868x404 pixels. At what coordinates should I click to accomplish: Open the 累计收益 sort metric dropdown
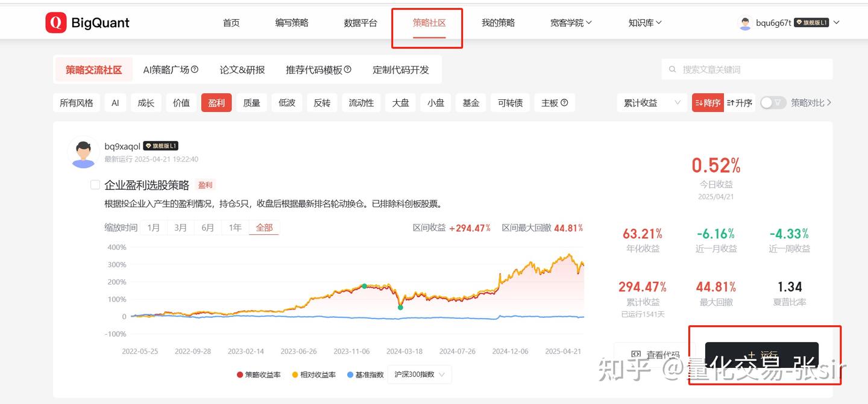[x=651, y=103]
